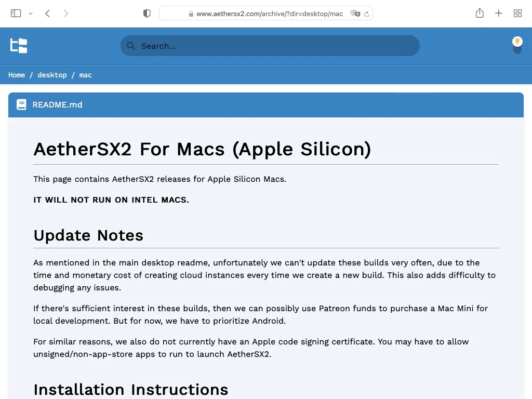Toggle Safari's sidebar visibility

point(16,13)
